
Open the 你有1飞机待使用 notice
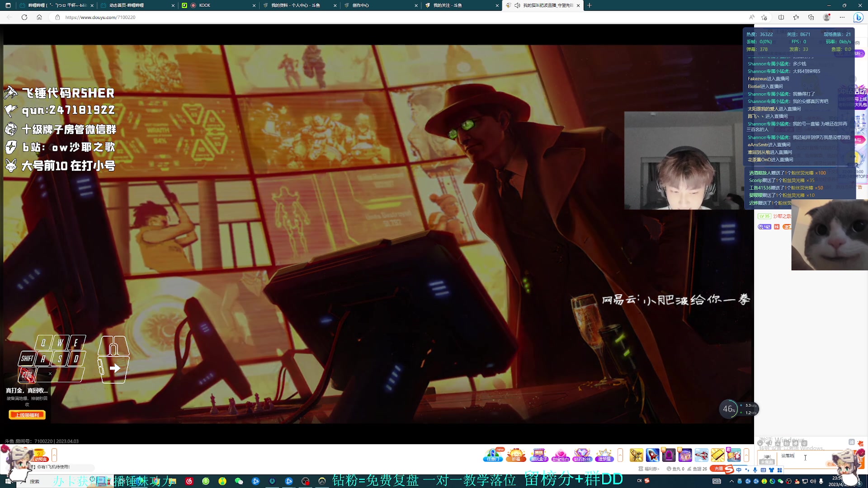(x=53, y=467)
